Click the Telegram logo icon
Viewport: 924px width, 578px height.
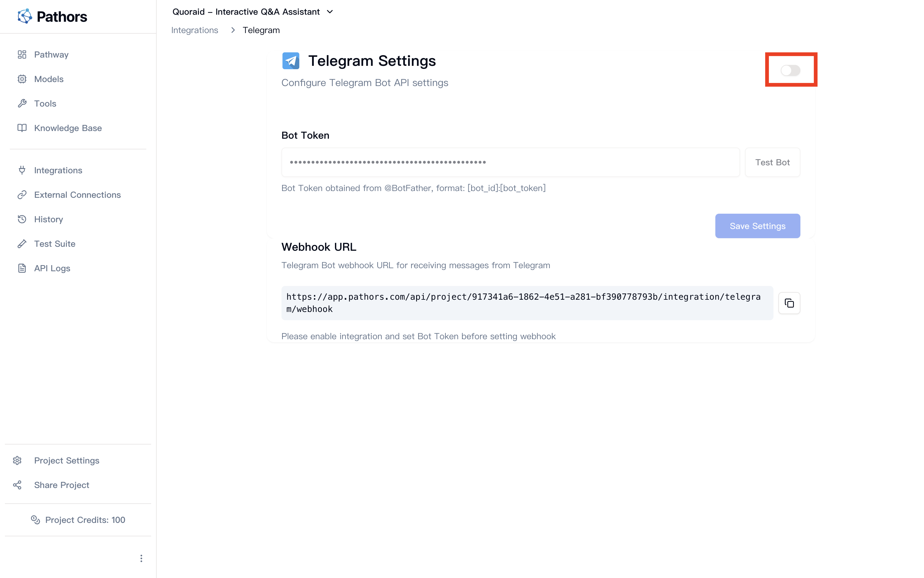pos(291,60)
